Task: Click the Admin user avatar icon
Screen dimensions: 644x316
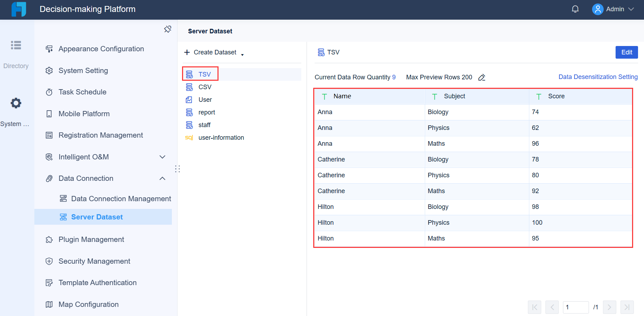Action: (x=598, y=9)
